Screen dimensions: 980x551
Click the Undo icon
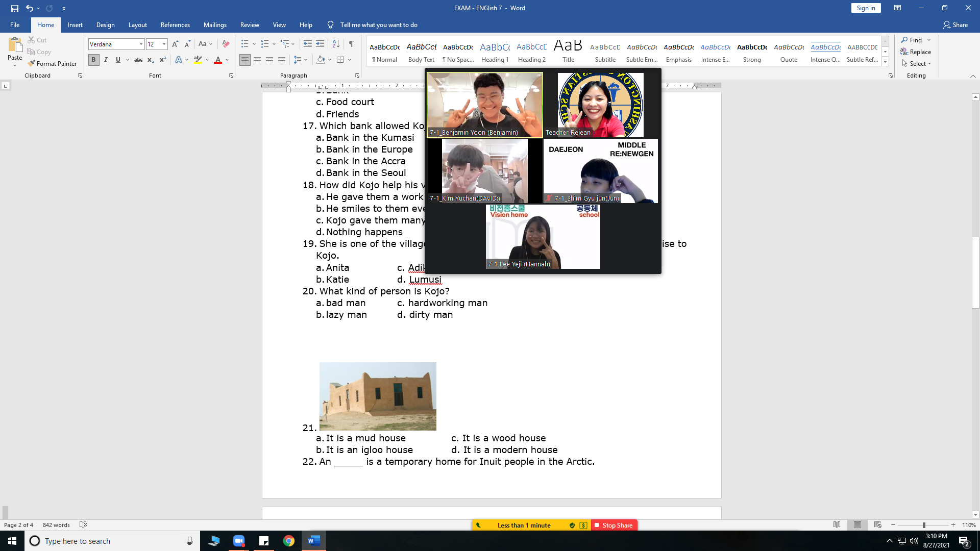pyautogui.click(x=29, y=8)
